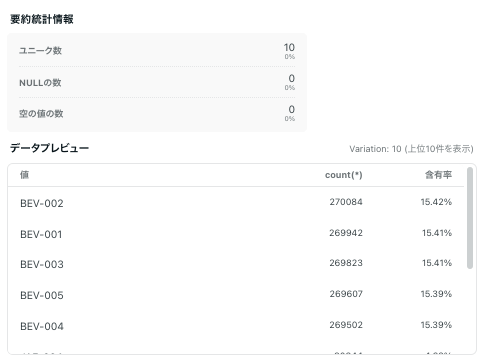This screenshot has height=364, width=484.
Task: Click the 空の値の数 label
Action: point(41,114)
